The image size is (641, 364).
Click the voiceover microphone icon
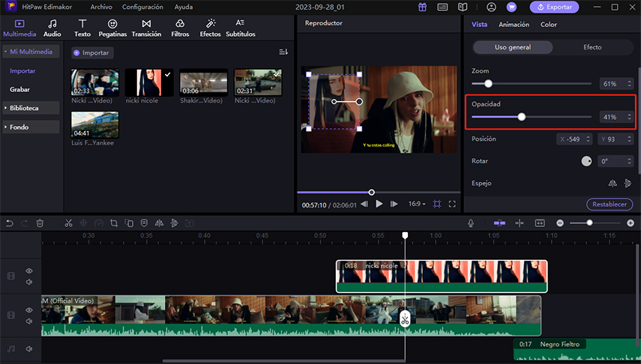tap(471, 223)
